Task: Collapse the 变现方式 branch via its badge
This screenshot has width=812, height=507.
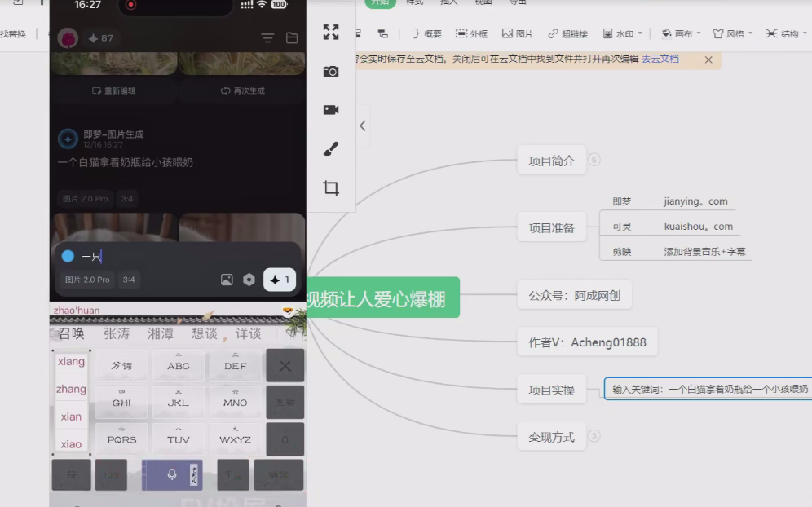Action: [594, 436]
